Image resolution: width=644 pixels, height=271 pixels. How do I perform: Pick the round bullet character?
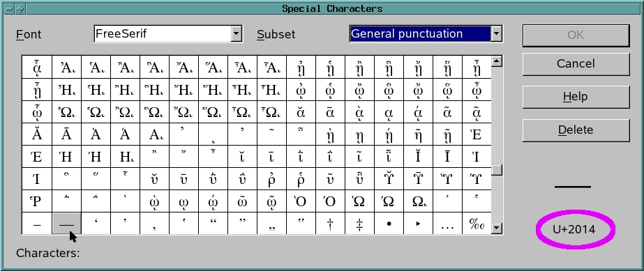(389, 224)
